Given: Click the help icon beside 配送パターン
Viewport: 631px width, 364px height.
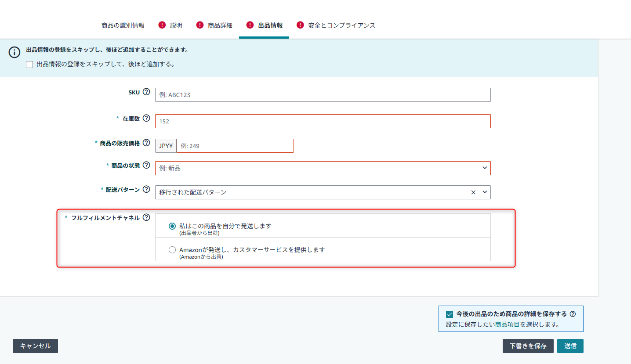Looking at the screenshot, I should 146,189.
